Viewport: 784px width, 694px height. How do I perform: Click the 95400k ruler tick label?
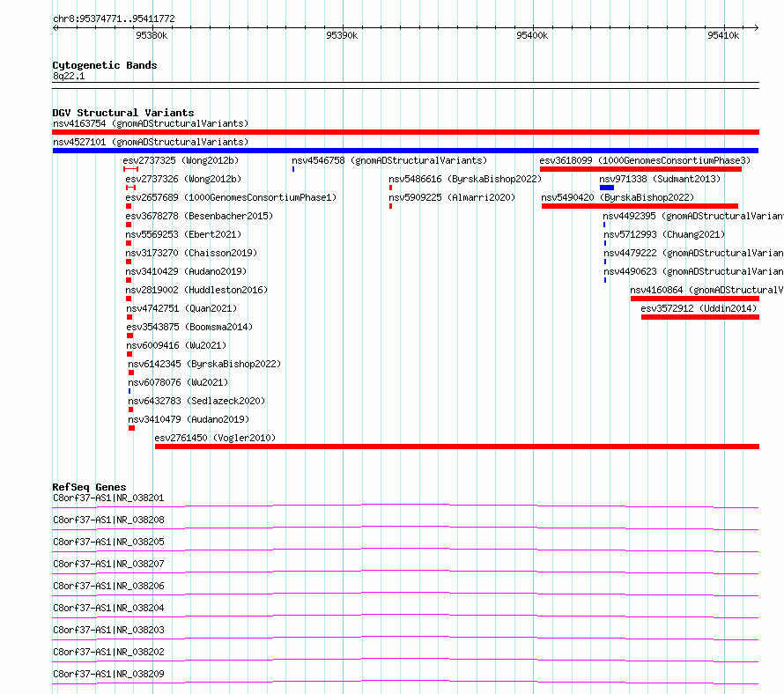pyautogui.click(x=532, y=35)
